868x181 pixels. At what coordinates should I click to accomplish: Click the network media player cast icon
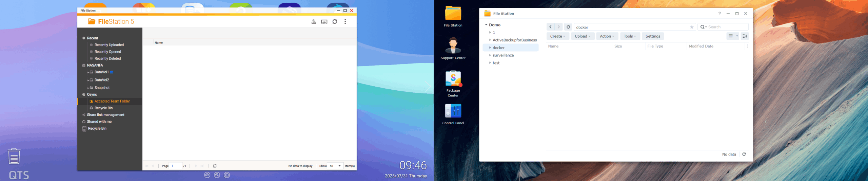coord(324,21)
